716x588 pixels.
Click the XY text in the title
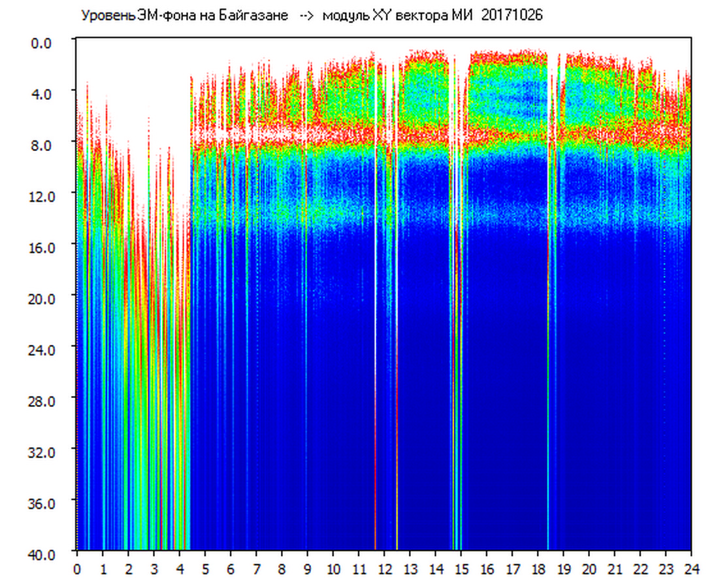point(380,16)
